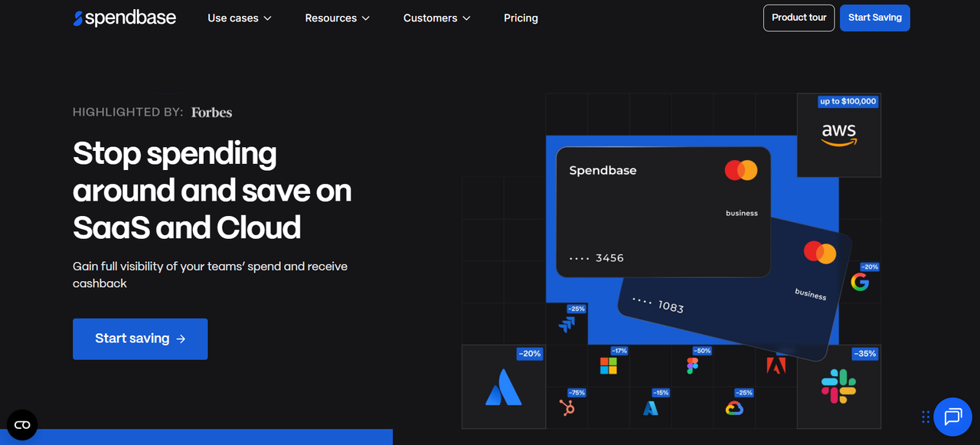The image size is (980, 445).
Task: Click the -17% Microsoft discount badge
Action: coord(619,351)
